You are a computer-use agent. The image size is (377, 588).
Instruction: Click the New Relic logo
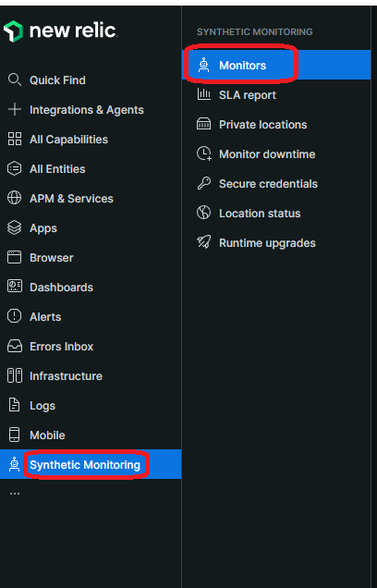(60, 31)
